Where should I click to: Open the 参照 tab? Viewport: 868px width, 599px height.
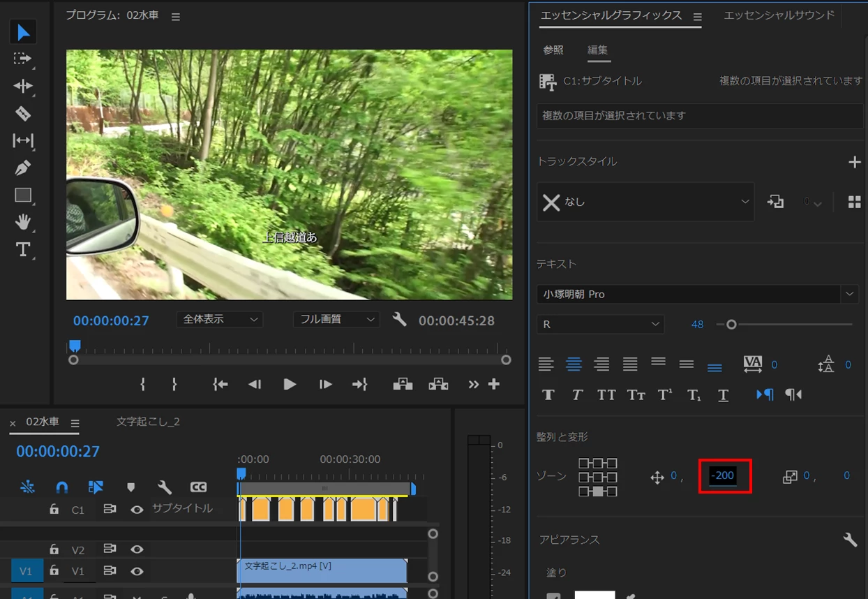pyautogui.click(x=553, y=50)
